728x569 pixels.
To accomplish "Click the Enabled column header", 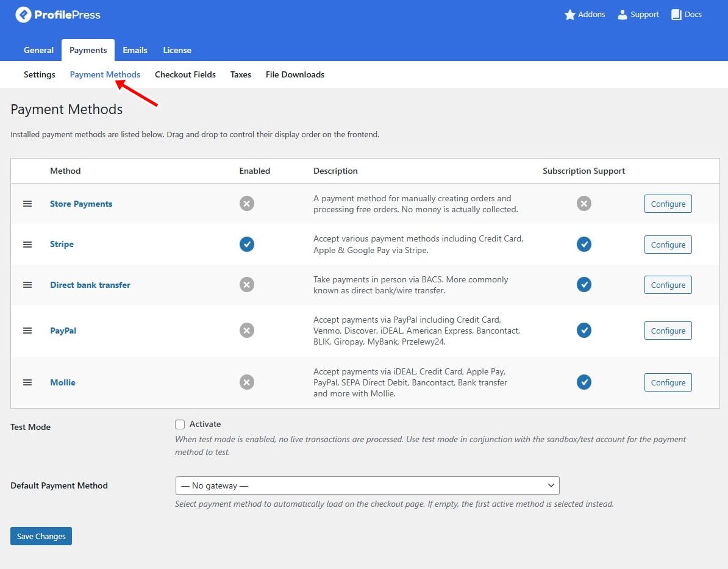I will pos(254,171).
